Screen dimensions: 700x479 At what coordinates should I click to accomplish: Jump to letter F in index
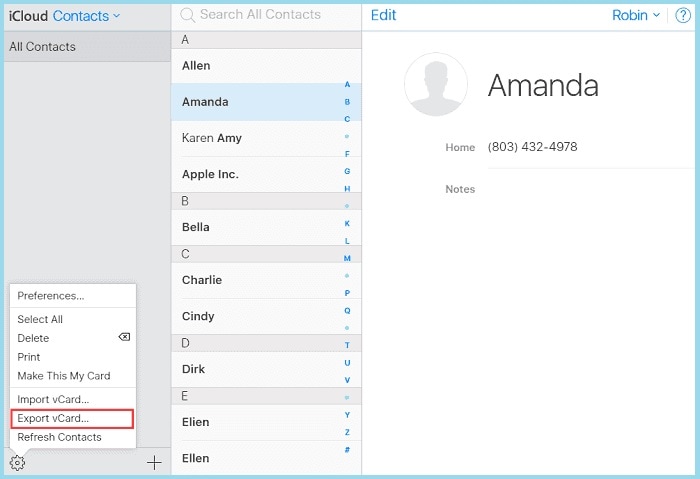[x=347, y=154]
